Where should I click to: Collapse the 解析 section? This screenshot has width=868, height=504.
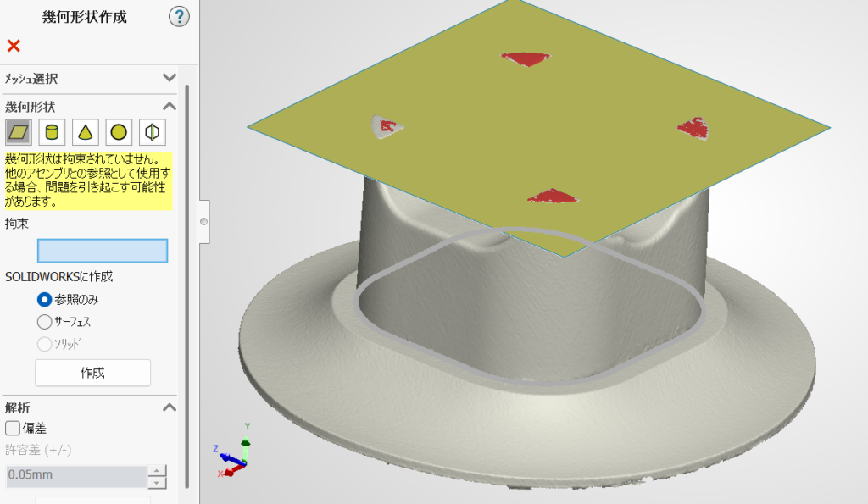tap(169, 407)
